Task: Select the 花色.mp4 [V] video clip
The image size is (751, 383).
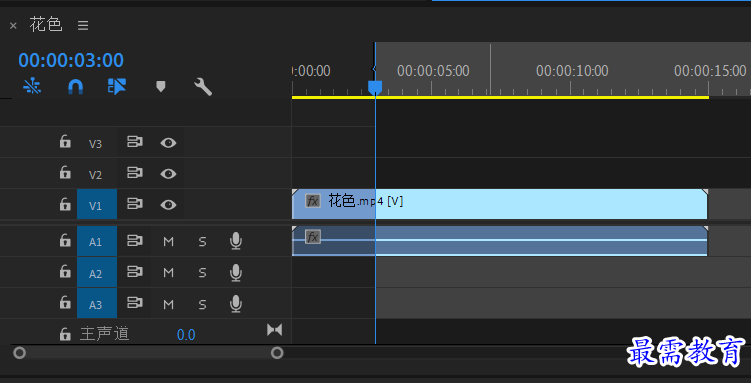Action: (x=500, y=204)
